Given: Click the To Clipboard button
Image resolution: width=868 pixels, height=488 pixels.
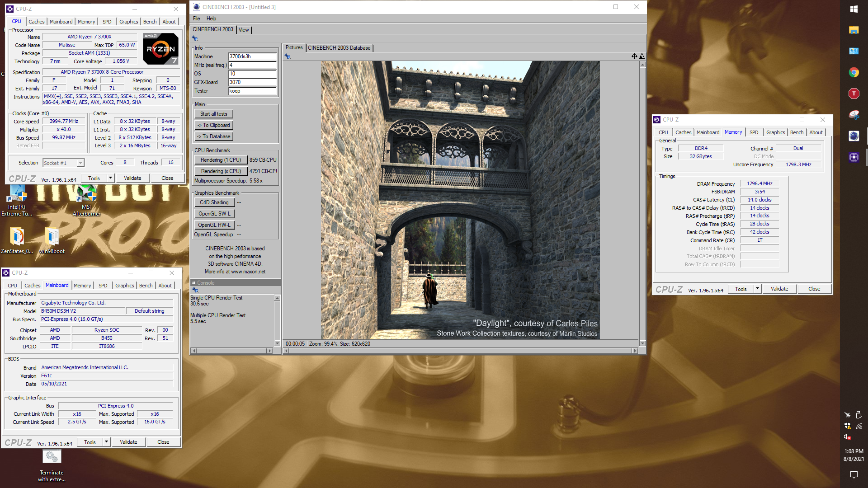Looking at the screenshot, I should tap(214, 125).
